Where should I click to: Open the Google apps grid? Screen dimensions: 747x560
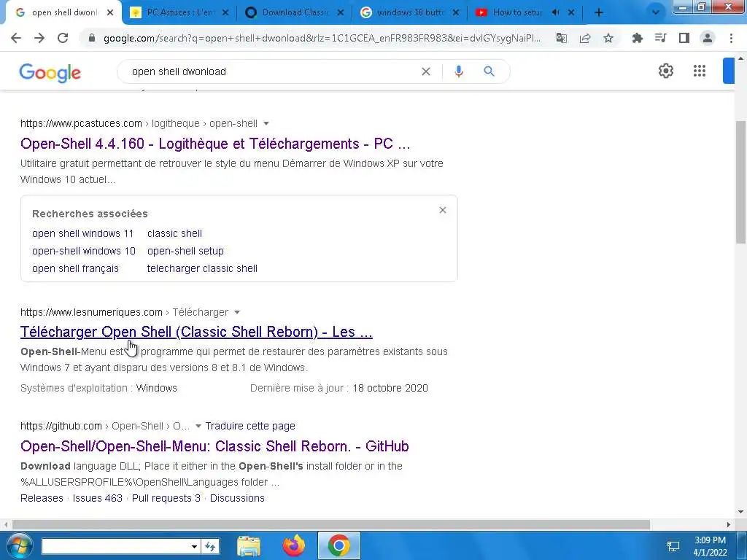point(700,71)
